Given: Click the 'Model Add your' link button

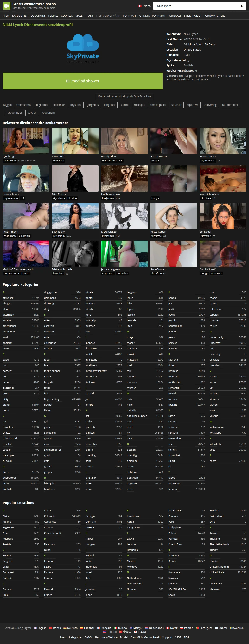Looking at the screenshot, I should (124, 96).
